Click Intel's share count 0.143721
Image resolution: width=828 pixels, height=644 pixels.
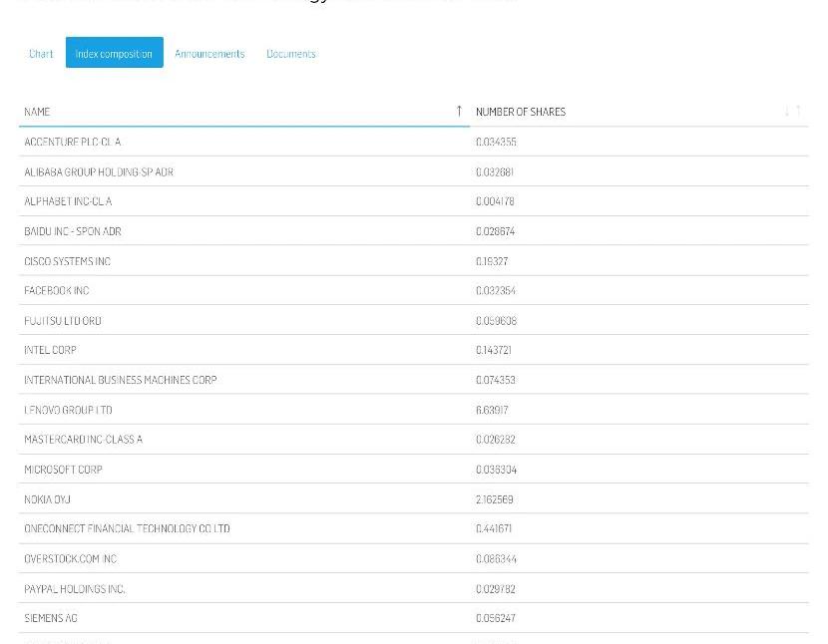pos(494,350)
